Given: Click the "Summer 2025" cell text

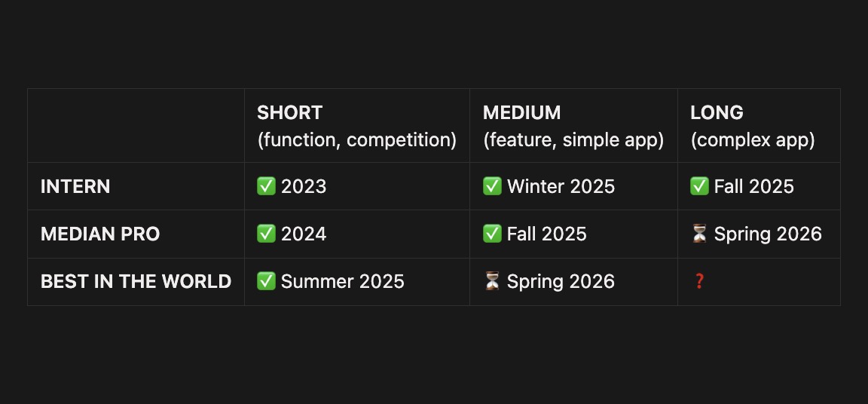Looking at the screenshot, I should [342, 282].
